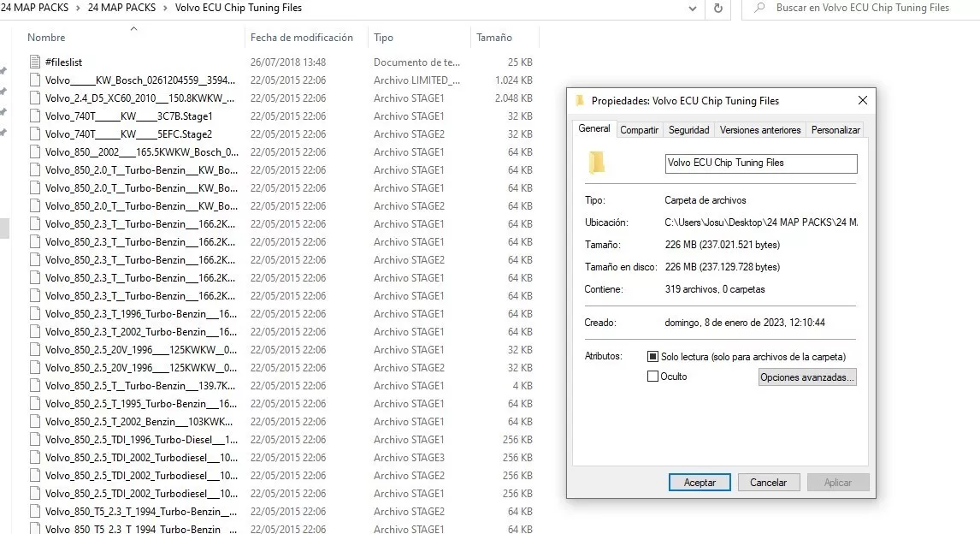Click the search magnifier icon
Screen dimensions: 980x534
[x=759, y=8]
